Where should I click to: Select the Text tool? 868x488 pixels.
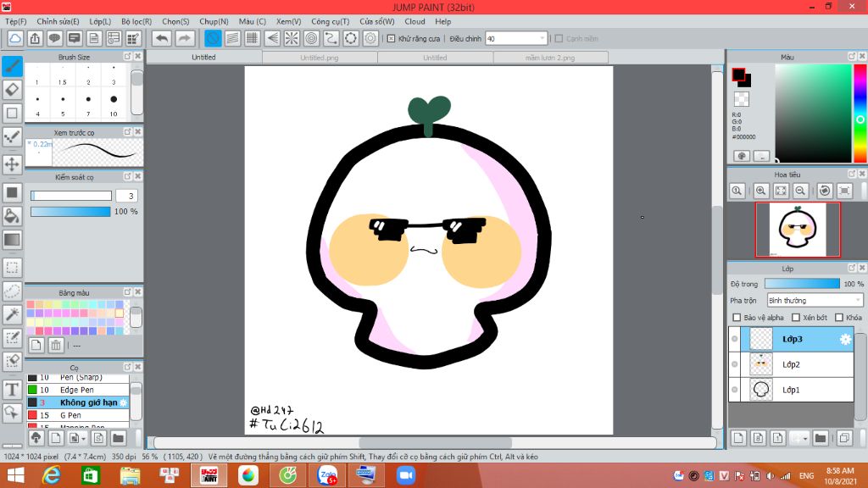tap(12, 390)
